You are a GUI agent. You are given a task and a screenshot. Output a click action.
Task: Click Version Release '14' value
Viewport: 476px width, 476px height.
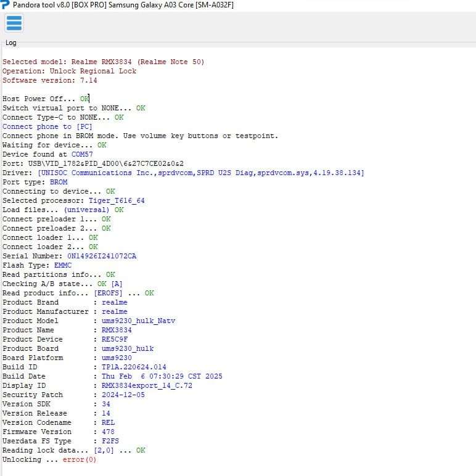point(106,414)
